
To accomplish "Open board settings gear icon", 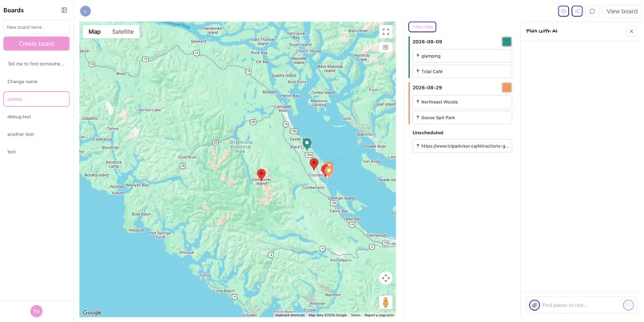I will pos(563,11).
